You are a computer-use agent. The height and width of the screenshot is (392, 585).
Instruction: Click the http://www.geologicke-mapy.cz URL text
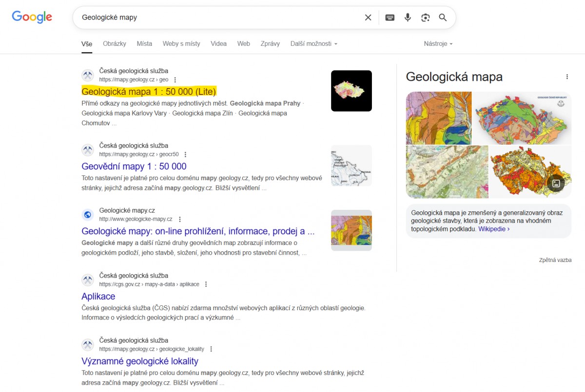click(136, 220)
